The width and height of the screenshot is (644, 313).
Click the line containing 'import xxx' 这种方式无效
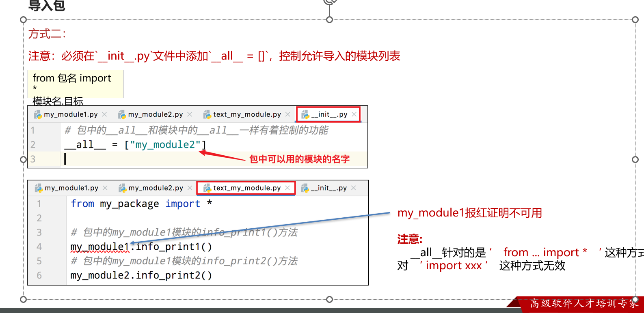(x=481, y=266)
